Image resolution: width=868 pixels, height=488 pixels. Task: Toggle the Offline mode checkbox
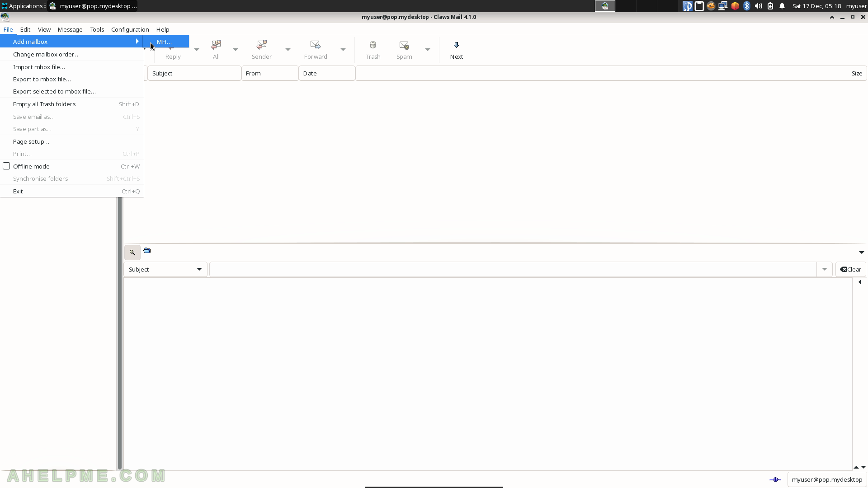[6, 166]
